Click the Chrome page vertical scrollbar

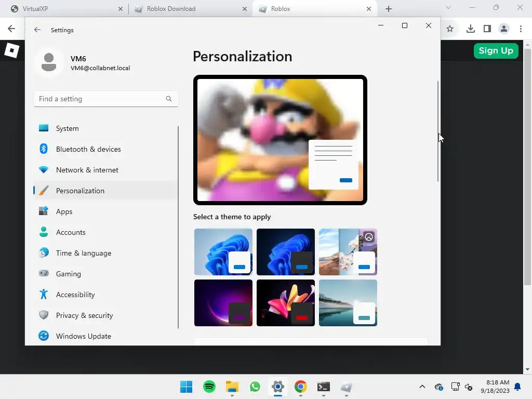click(x=527, y=166)
